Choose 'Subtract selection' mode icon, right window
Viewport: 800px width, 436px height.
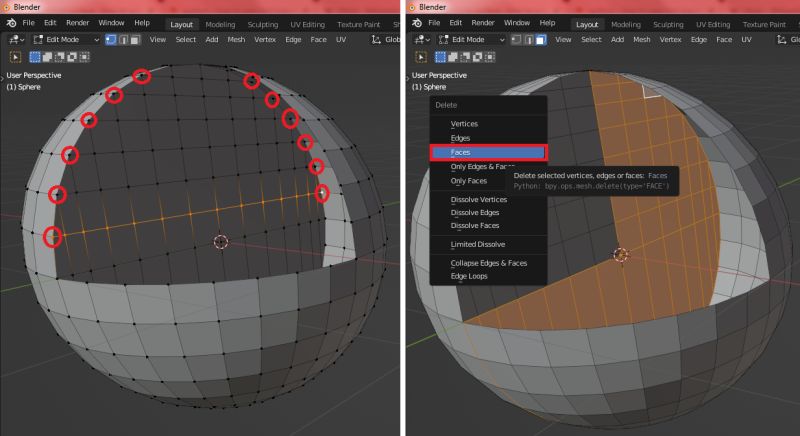coord(465,57)
